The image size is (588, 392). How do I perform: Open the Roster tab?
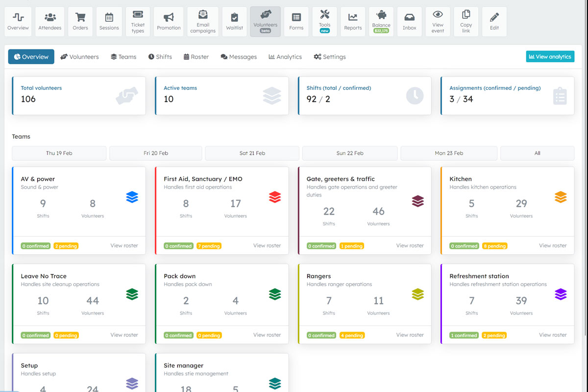point(196,56)
